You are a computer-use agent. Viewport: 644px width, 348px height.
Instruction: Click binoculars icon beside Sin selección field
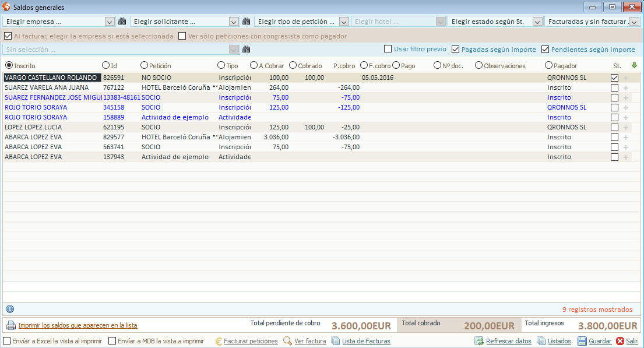point(246,50)
